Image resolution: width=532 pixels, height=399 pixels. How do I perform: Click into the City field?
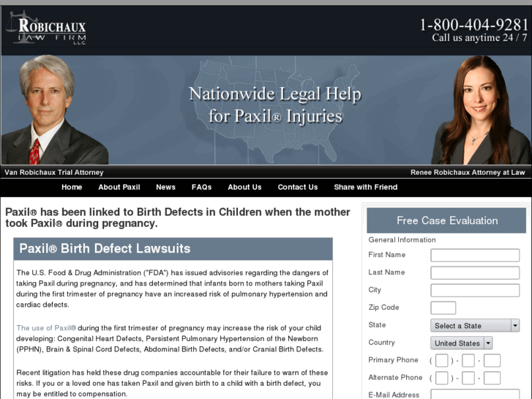[x=475, y=291]
